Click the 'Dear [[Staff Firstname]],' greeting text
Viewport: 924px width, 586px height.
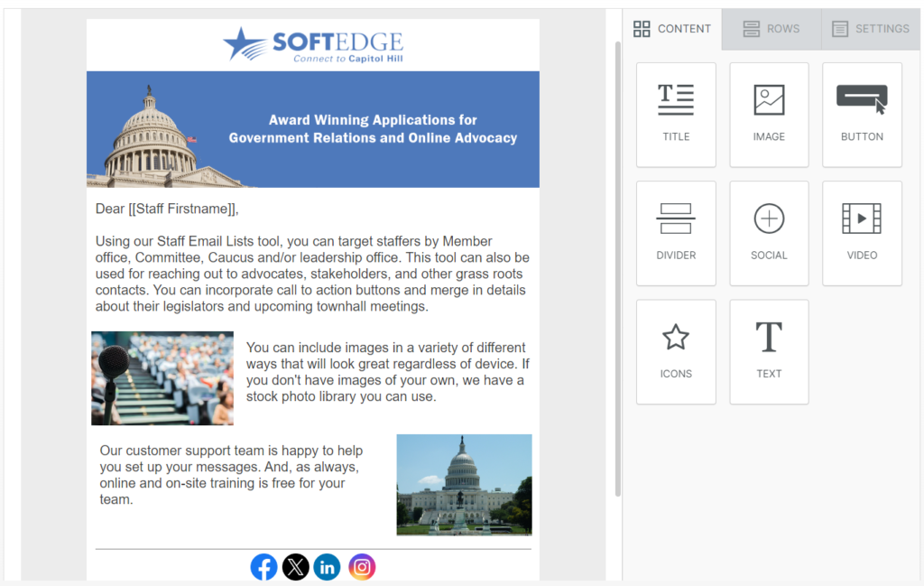167,209
